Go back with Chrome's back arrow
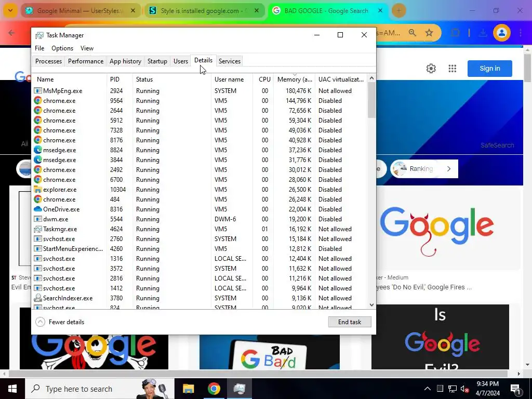Screen dimensions: 532x399 [x=11, y=33]
